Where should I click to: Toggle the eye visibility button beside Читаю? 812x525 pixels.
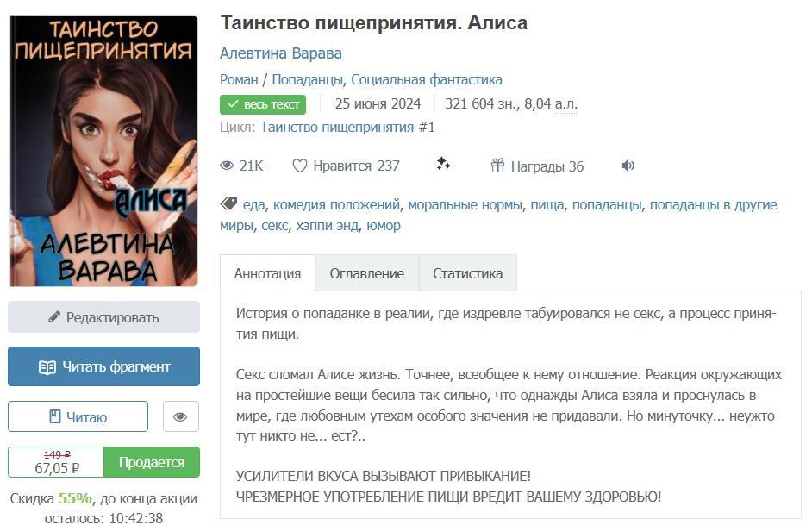tap(180, 416)
